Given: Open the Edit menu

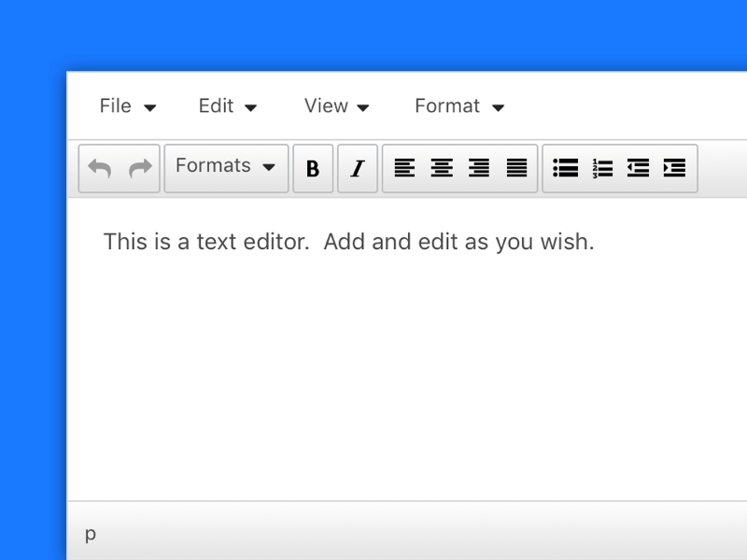Looking at the screenshot, I should [215, 106].
